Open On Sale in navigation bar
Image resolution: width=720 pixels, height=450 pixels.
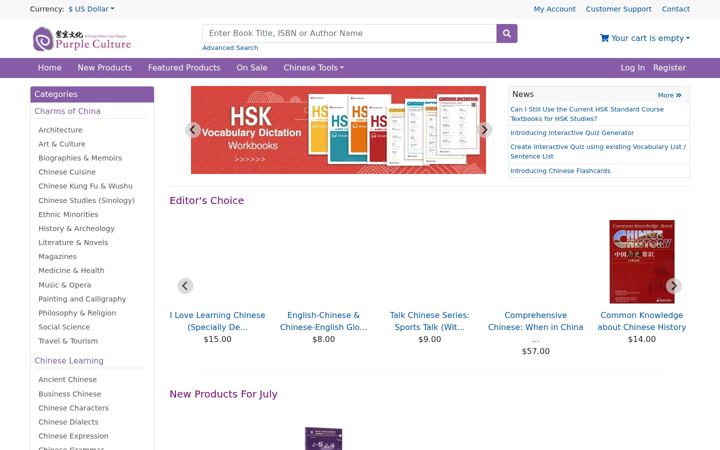pyautogui.click(x=252, y=68)
